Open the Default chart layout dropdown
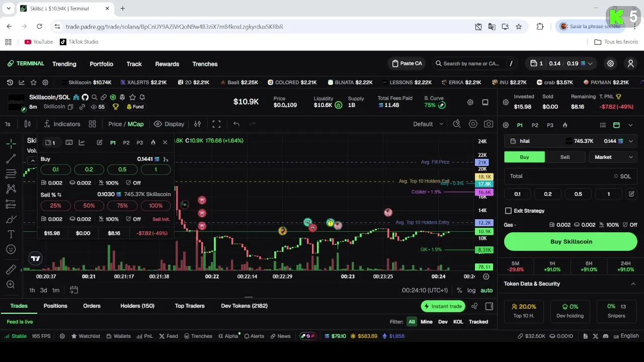 coord(428,124)
